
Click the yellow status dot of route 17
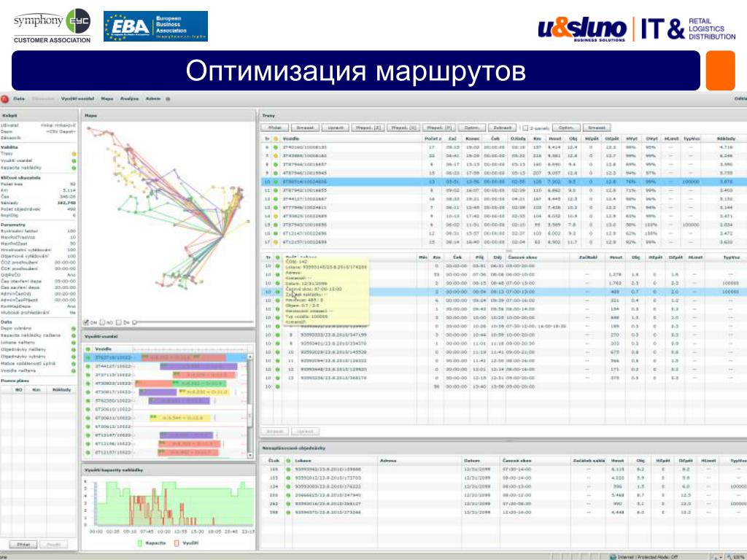(x=275, y=242)
